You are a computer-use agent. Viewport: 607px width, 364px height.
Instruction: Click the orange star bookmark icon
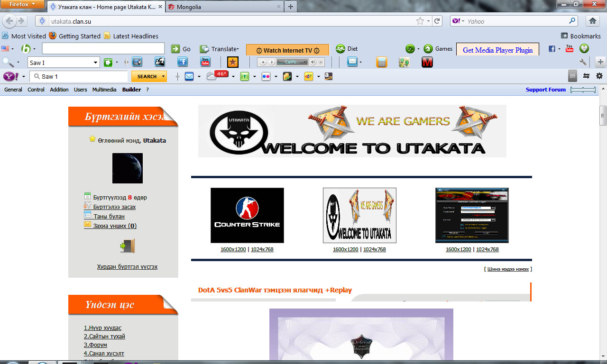pyautogui.click(x=232, y=62)
